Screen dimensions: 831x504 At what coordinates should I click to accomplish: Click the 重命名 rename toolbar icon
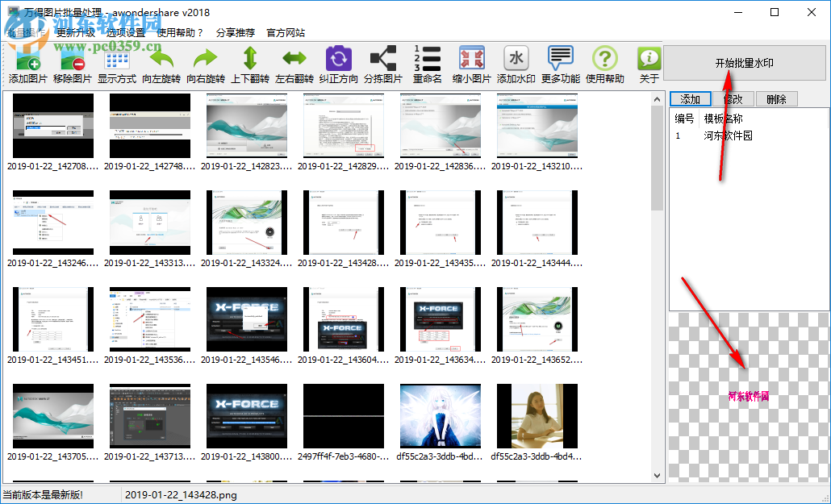coord(428,60)
